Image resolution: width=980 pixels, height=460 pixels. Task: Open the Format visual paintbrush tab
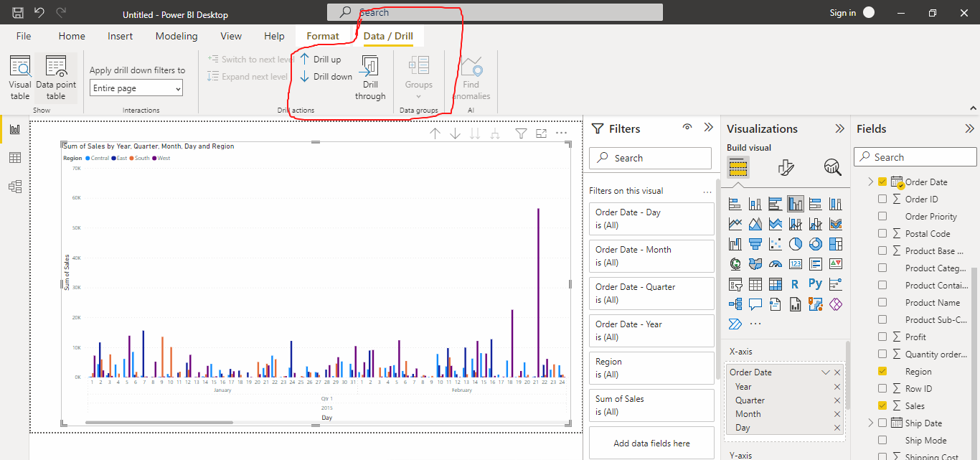click(786, 168)
